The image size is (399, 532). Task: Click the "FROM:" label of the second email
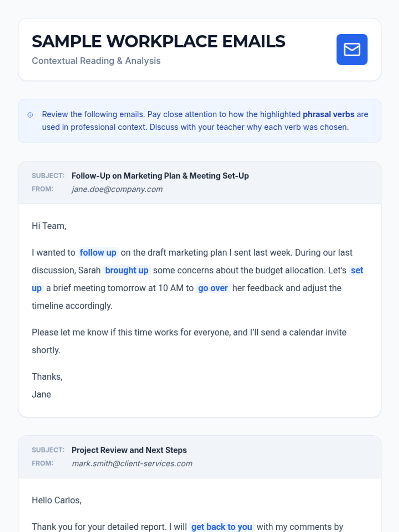click(x=42, y=464)
